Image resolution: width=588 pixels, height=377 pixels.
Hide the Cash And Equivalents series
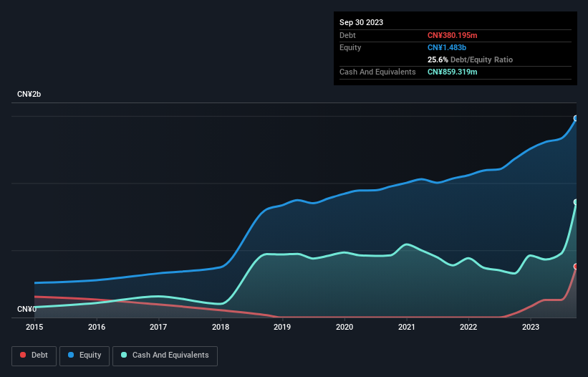click(x=165, y=355)
